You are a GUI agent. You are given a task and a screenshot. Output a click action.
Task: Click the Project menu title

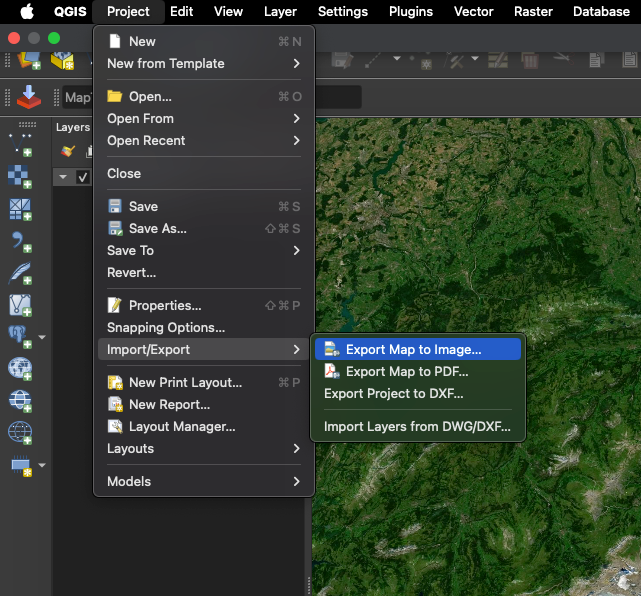point(128,11)
